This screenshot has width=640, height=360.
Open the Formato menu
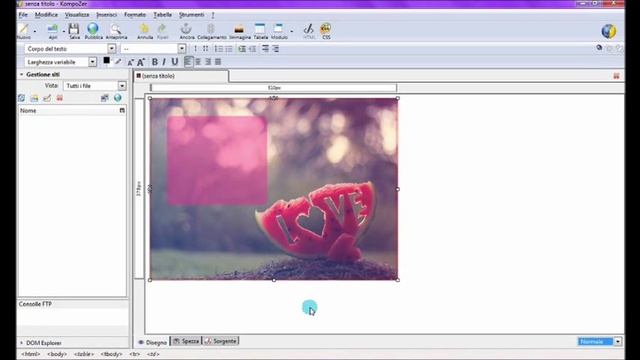135,15
